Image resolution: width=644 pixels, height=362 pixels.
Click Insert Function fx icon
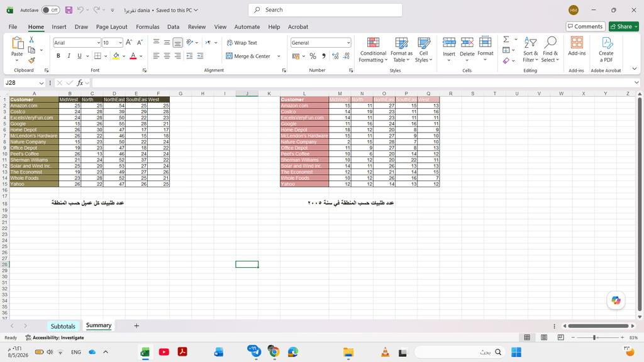(80, 83)
